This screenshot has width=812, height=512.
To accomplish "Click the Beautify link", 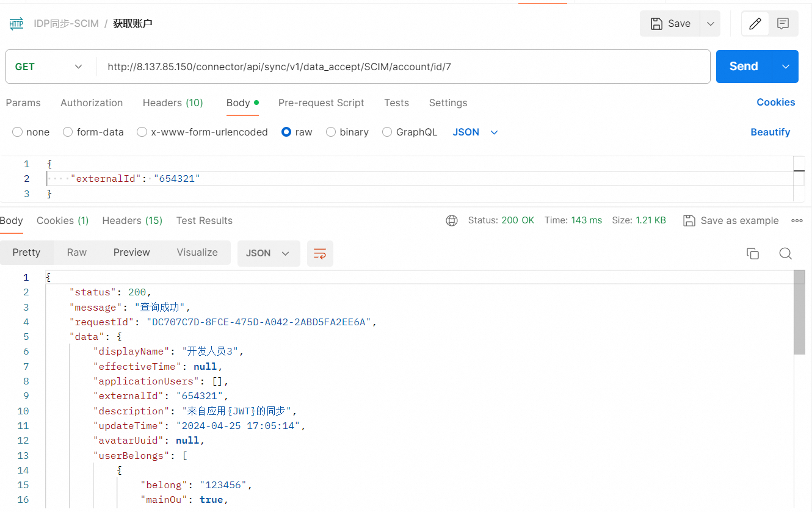I will click(770, 132).
